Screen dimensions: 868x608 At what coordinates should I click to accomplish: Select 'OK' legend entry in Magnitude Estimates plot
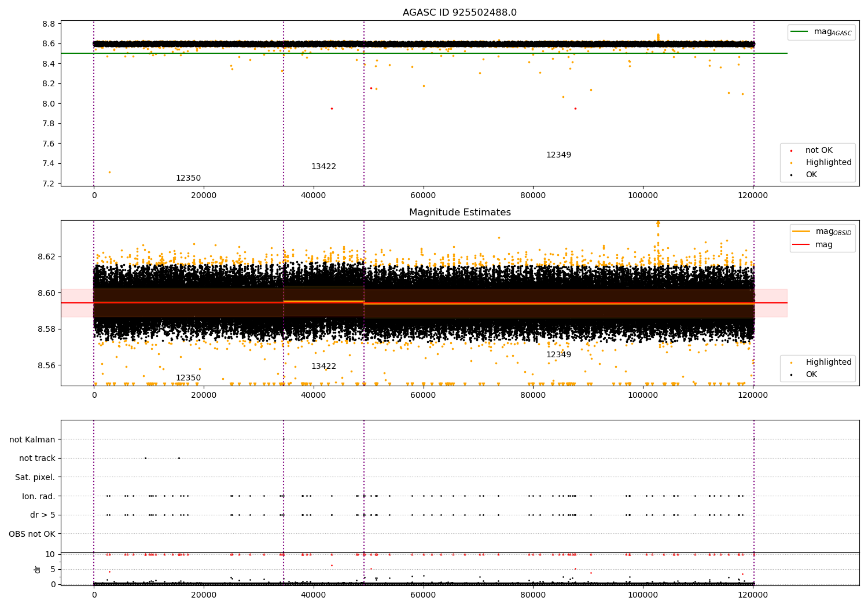point(811,375)
